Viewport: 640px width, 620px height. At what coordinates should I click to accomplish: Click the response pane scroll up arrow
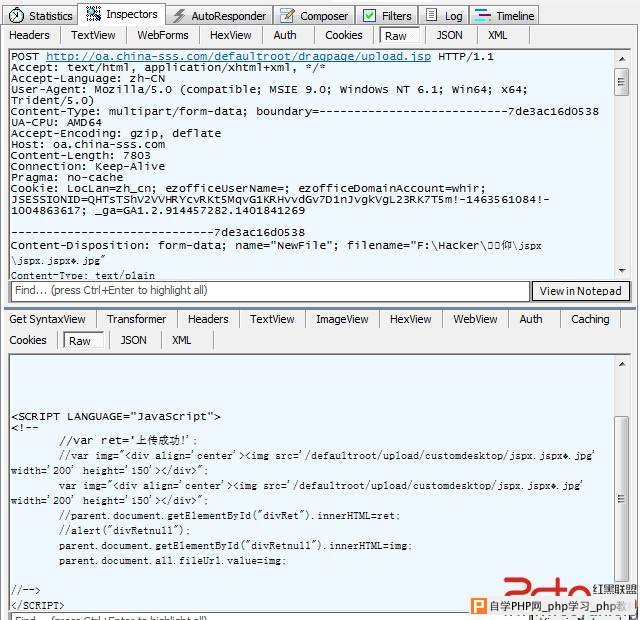[x=622, y=364]
